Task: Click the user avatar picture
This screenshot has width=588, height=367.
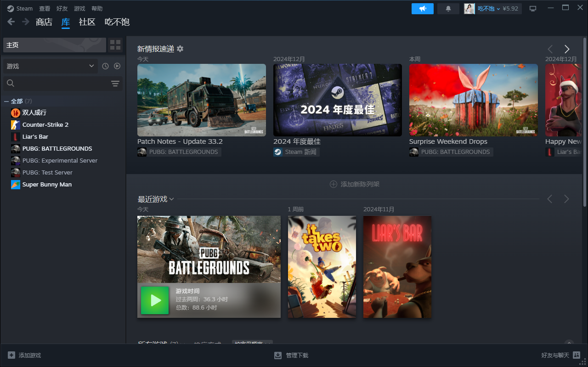Action: [x=469, y=9]
